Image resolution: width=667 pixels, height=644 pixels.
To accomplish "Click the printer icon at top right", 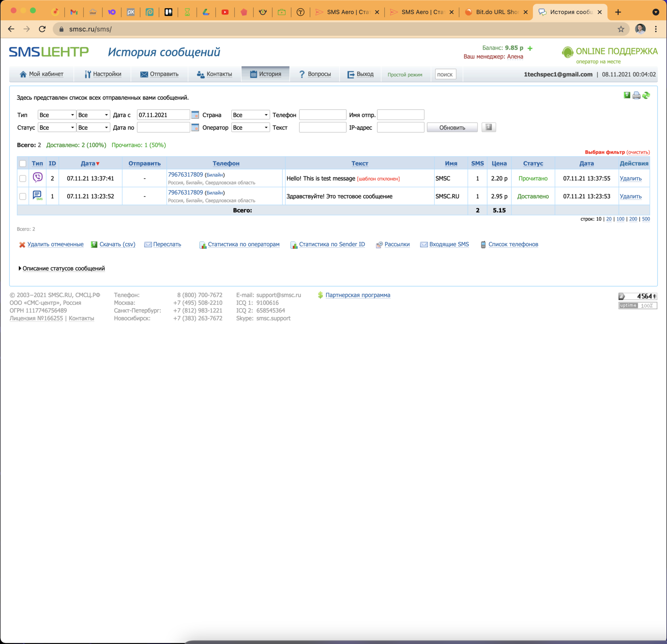I will pyautogui.click(x=636, y=95).
